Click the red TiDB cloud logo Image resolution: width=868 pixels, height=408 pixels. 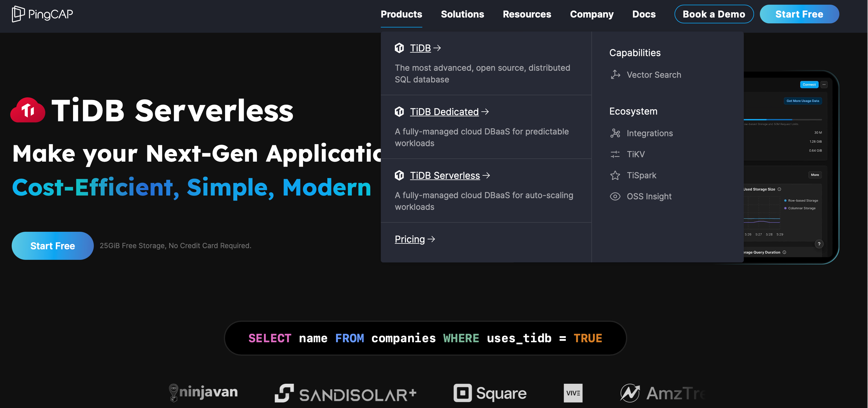click(x=28, y=110)
